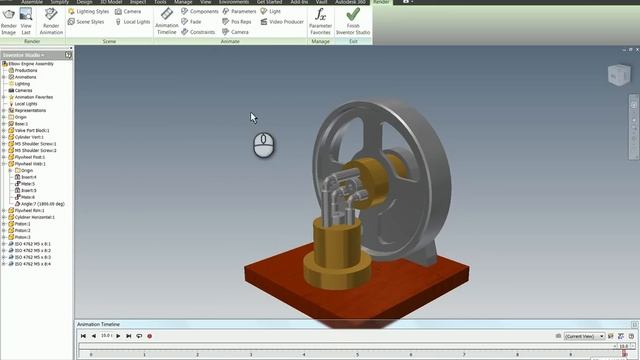Click timeline ruler at 5 seconds

(358, 355)
